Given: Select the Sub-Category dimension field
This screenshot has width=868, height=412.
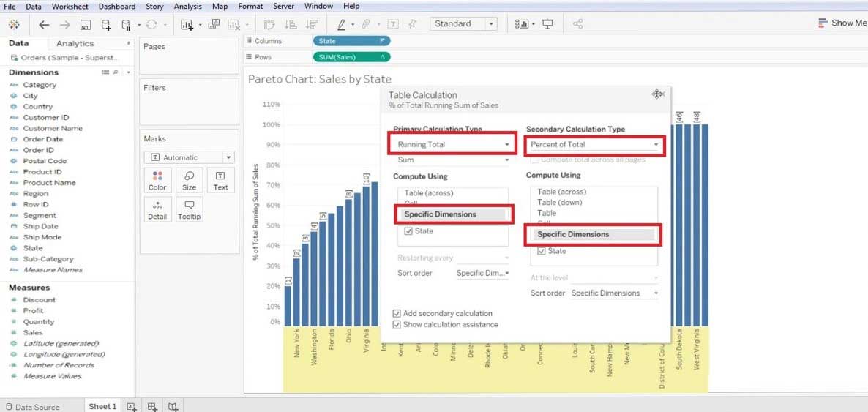Looking at the screenshot, I should (48, 259).
